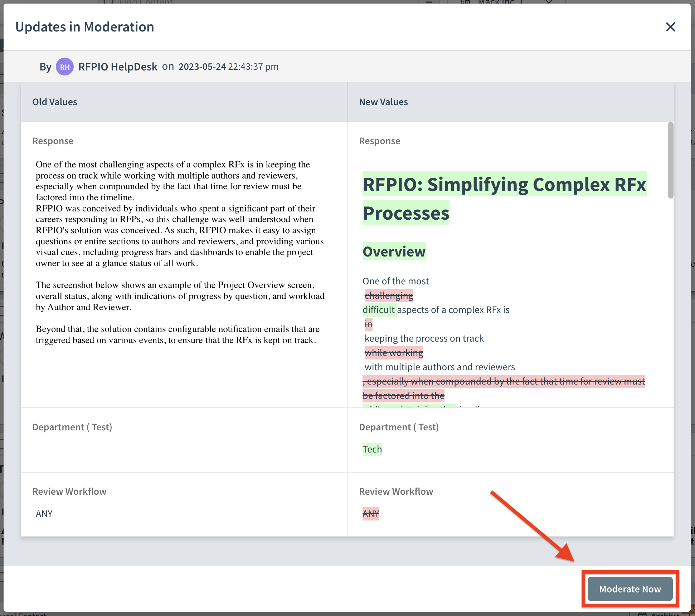The image size is (695, 616).
Task: Click the 'RFPIO: Simplifying Complex RFx Processes' heading
Action: 505,199
